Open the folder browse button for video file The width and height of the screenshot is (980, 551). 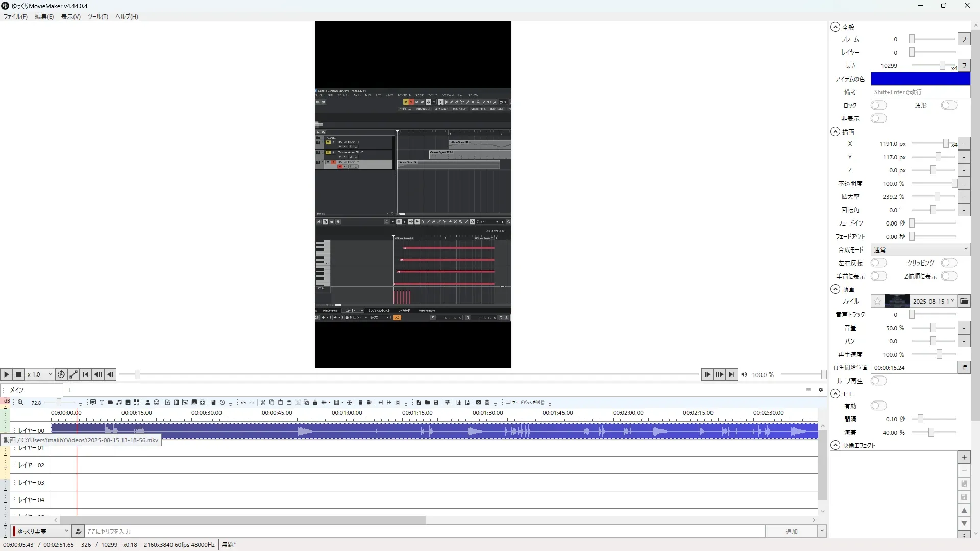pos(964,302)
